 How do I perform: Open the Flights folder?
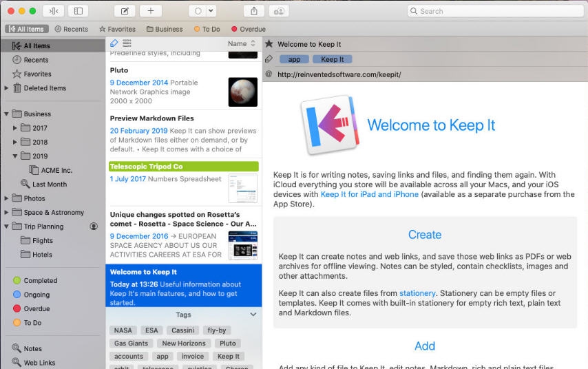tap(36, 240)
